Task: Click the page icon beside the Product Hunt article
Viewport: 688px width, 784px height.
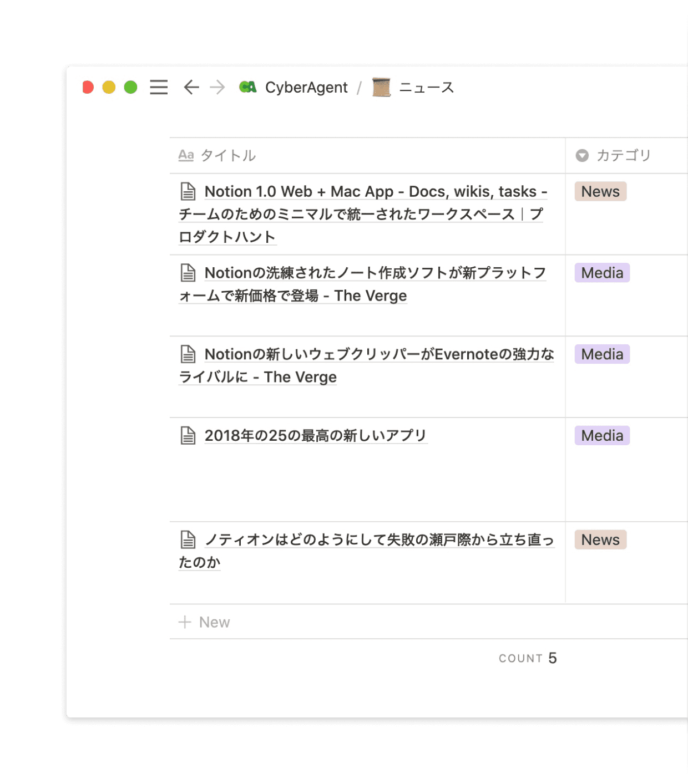Action: [188, 190]
